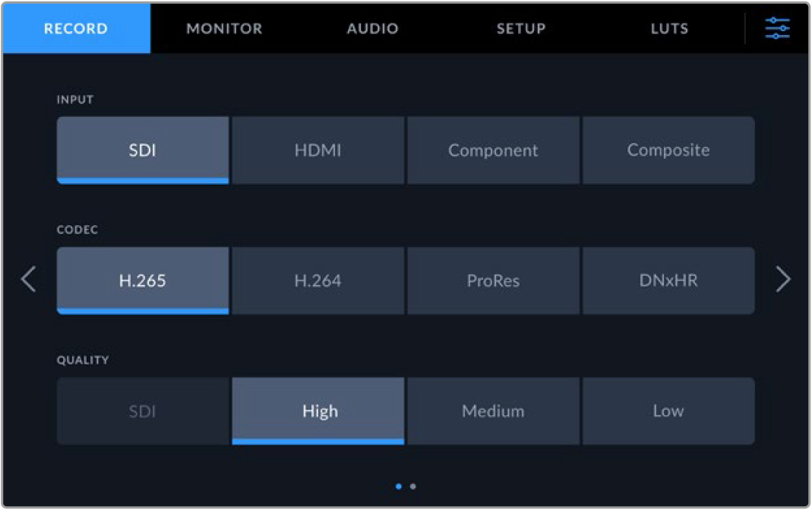Screen dimensions: 812x510
Task: Open the AUDIO tab
Action: [373, 28]
